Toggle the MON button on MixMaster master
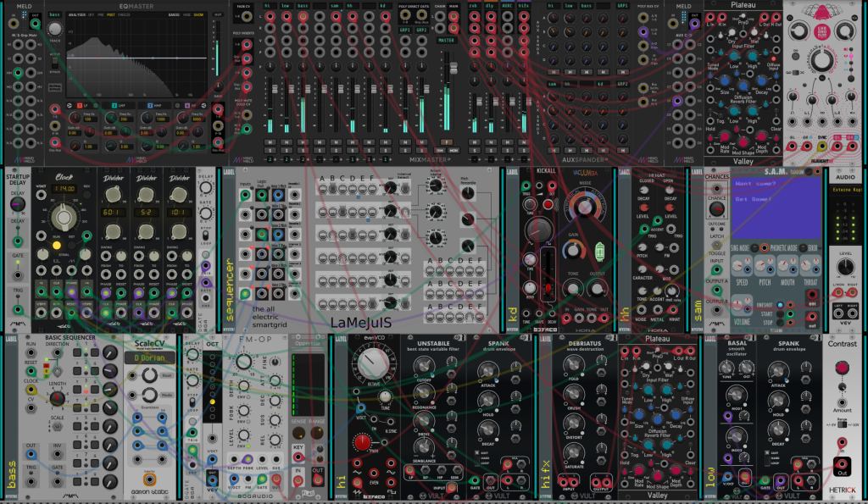Screen dimensions: 868x504 pyautogui.click(x=453, y=150)
